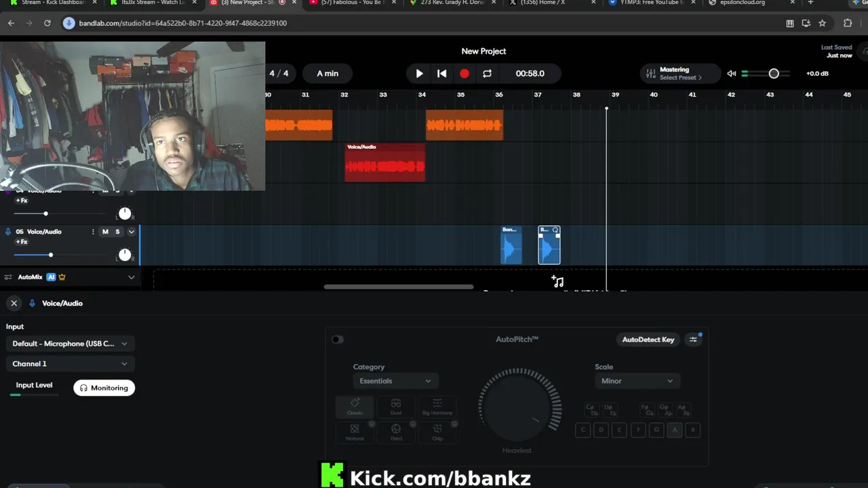The width and height of the screenshot is (868, 488).
Task: Select the Big Harmony AutoPitch preset
Action: click(437, 407)
